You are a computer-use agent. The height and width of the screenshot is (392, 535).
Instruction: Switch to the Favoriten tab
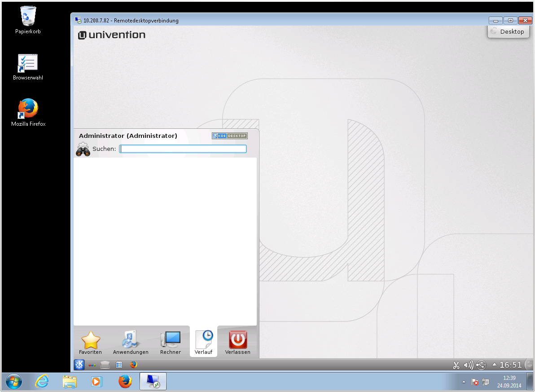pos(90,343)
